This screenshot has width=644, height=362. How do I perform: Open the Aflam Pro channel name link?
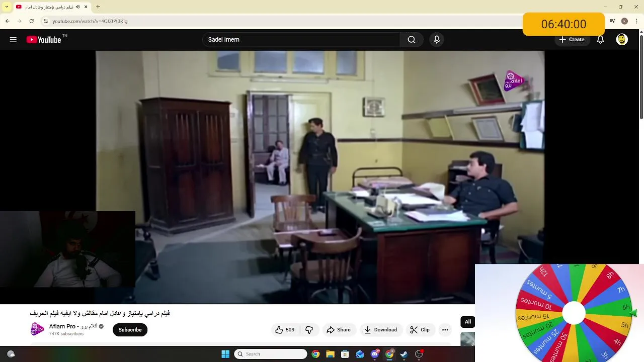(x=73, y=326)
